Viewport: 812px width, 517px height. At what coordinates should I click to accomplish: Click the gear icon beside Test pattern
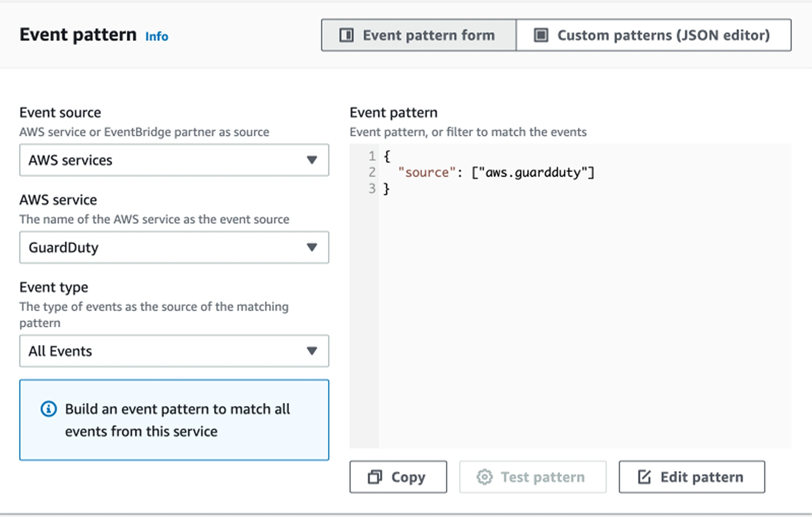(x=484, y=477)
